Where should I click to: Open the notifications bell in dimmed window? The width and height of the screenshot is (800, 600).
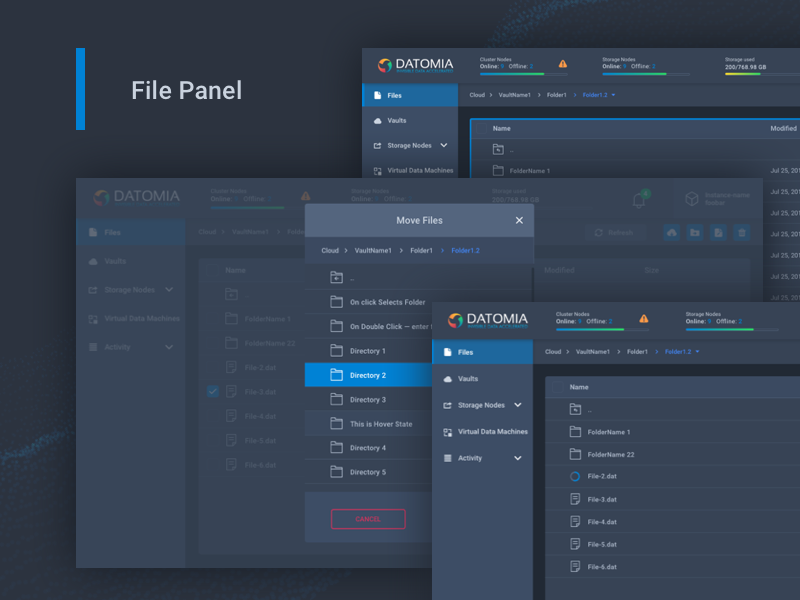(x=639, y=200)
